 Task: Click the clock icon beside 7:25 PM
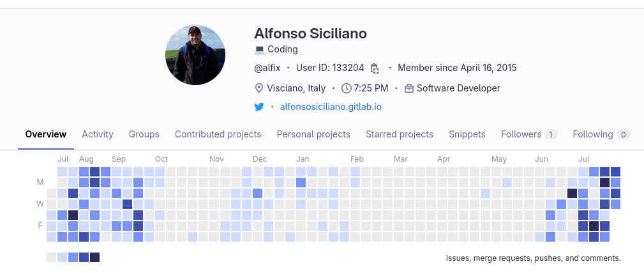[x=347, y=88]
